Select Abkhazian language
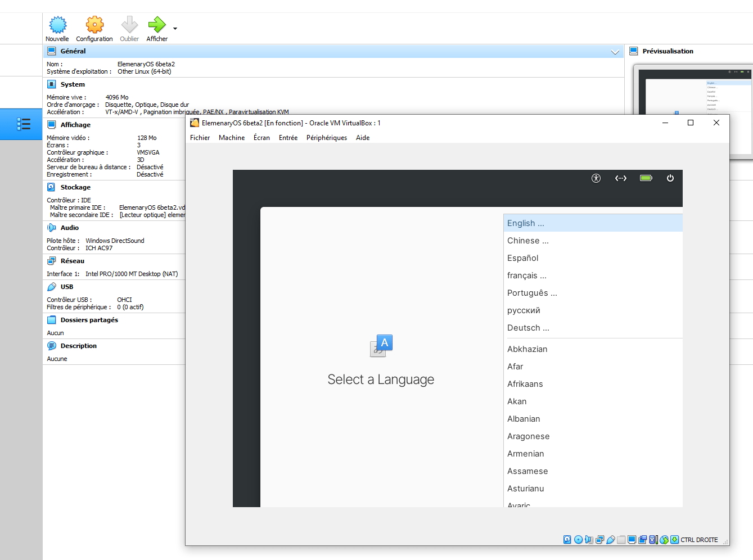 pyautogui.click(x=593, y=349)
